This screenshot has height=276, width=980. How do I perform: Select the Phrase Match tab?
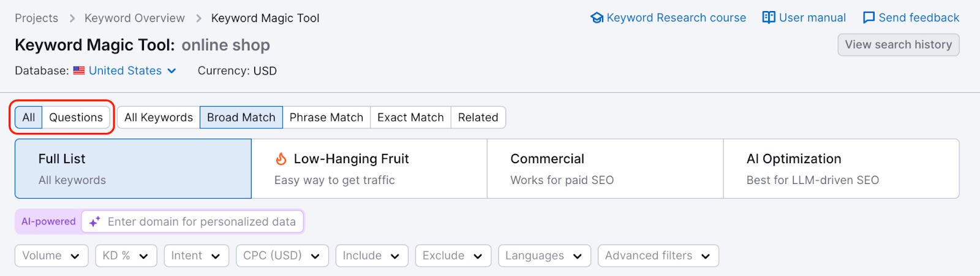coord(326,117)
